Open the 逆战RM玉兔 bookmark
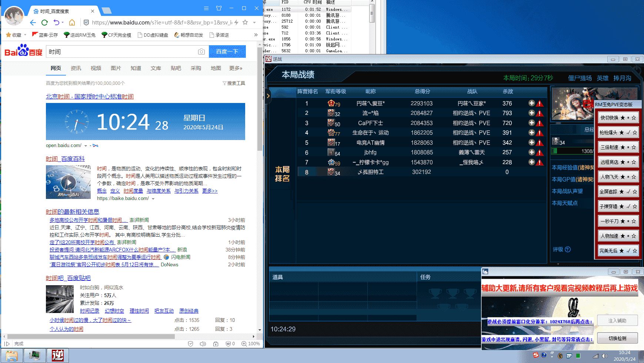The image size is (644, 363). coord(80,35)
